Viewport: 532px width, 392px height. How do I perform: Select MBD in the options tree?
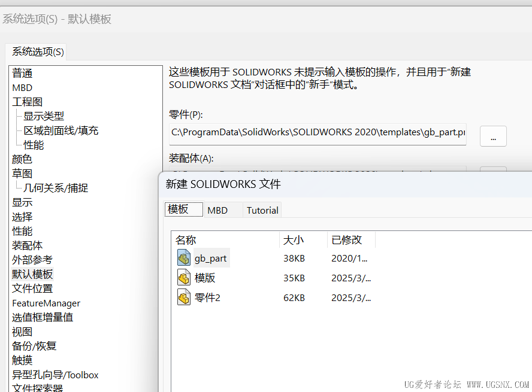click(x=22, y=88)
